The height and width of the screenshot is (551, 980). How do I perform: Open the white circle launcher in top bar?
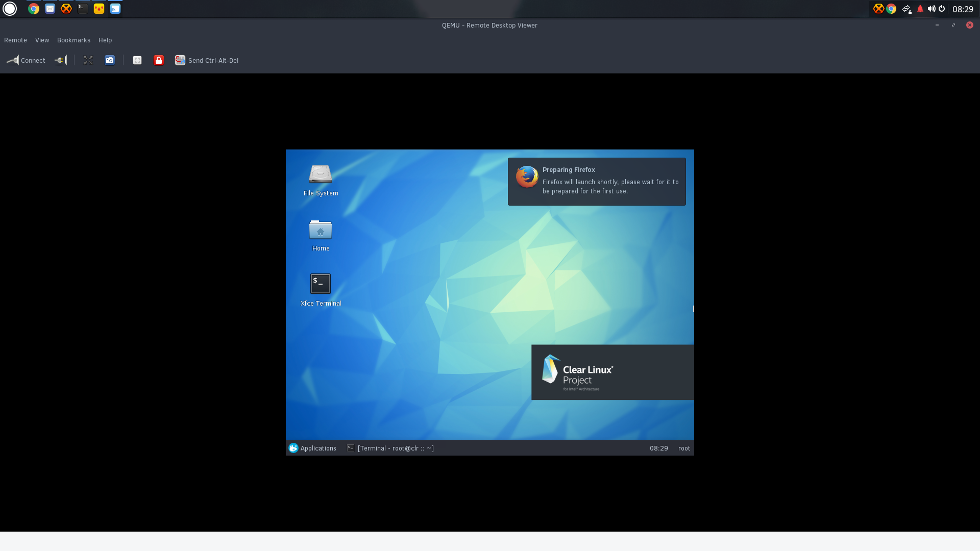(10, 9)
